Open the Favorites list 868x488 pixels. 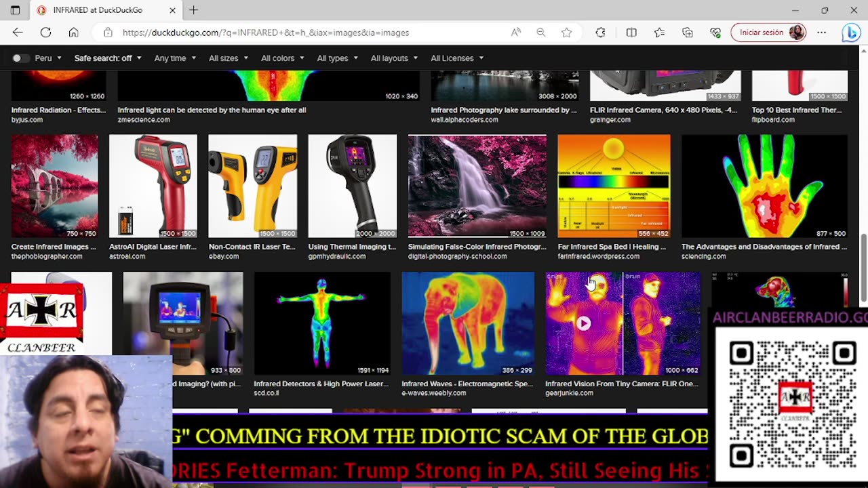pyautogui.click(x=659, y=33)
